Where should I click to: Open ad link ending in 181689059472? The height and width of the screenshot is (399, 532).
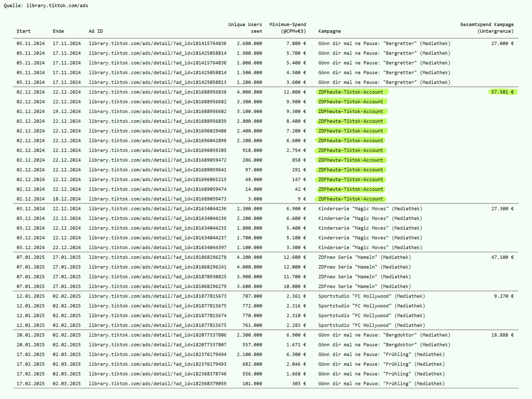[x=157, y=160]
